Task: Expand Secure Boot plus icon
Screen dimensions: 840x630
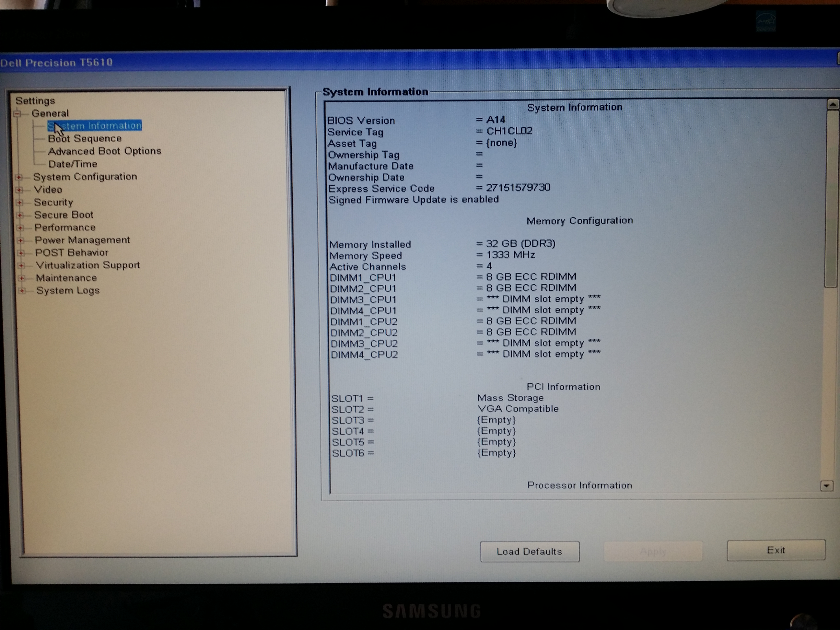Action: tap(20, 215)
